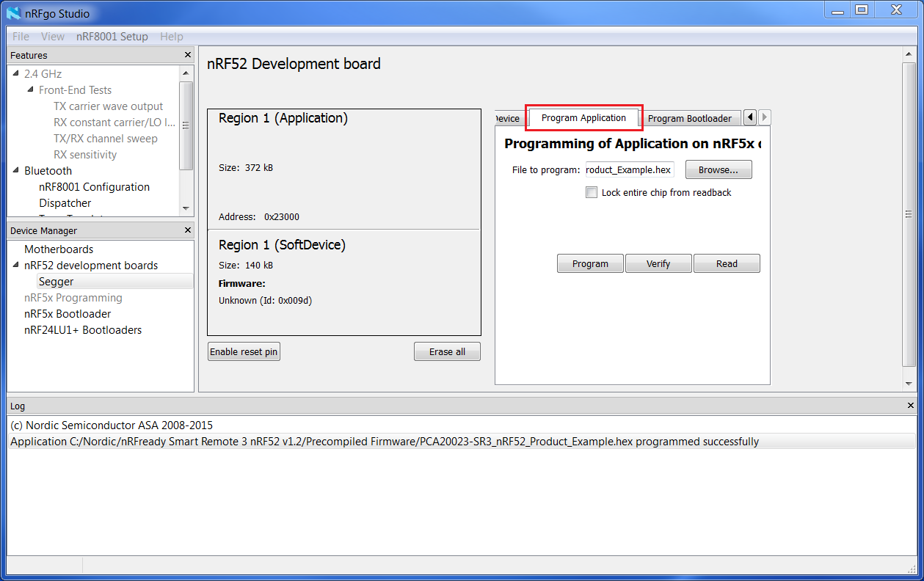The height and width of the screenshot is (581, 924).
Task: Click the Erase all button
Action: 447,351
